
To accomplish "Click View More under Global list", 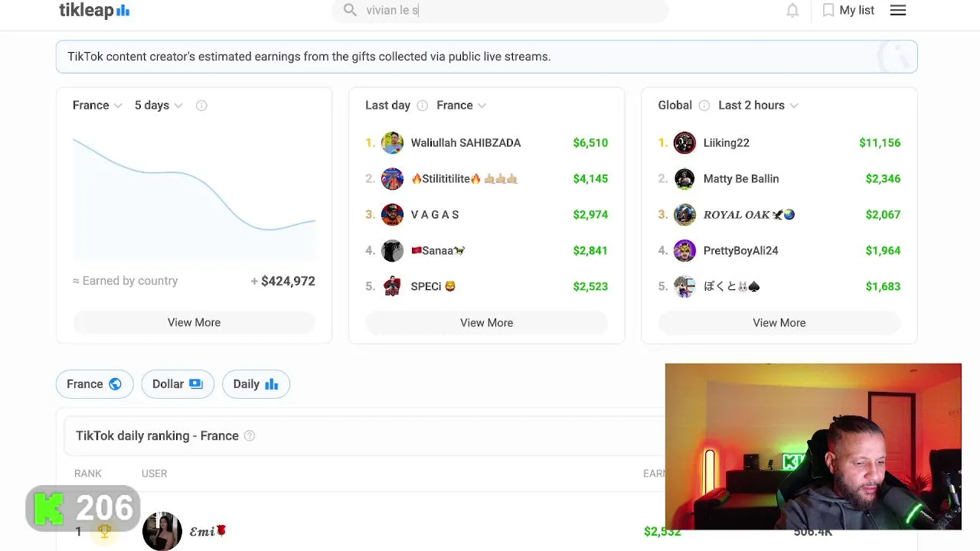I will tap(779, 323).
